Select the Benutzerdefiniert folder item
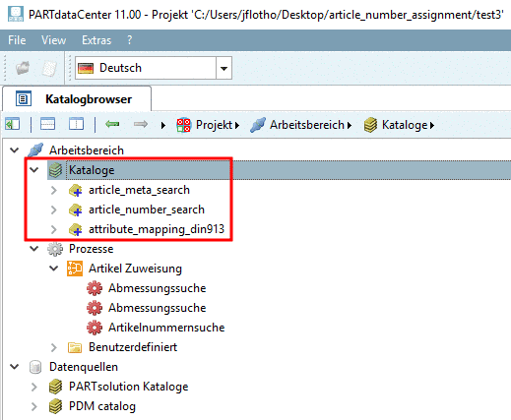This screenshot has height=420, width=511. coord(133,347)
